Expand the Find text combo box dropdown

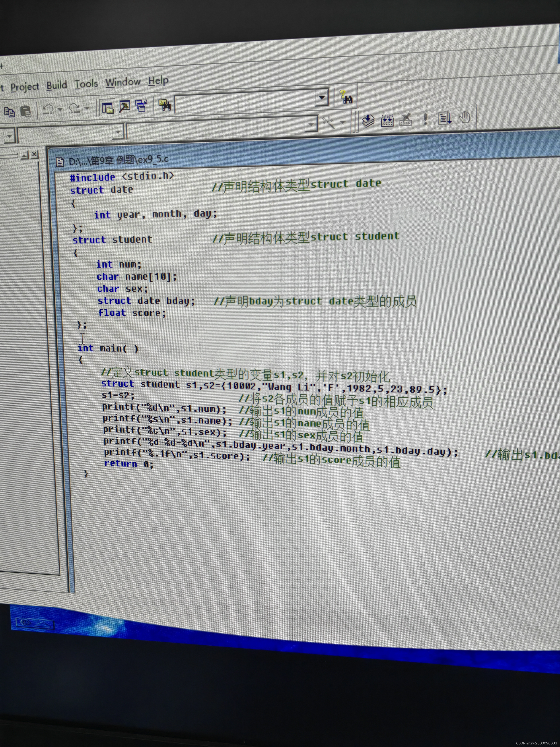pyautogui.click(x=322, y=98)
